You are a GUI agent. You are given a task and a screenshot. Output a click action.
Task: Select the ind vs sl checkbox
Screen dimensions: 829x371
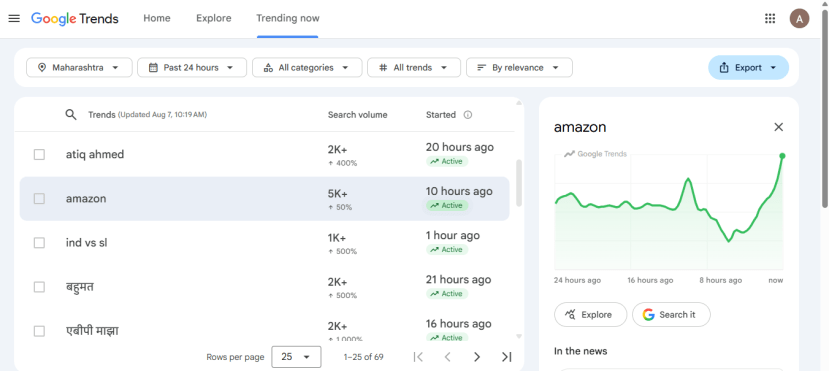tap(39, 243)
